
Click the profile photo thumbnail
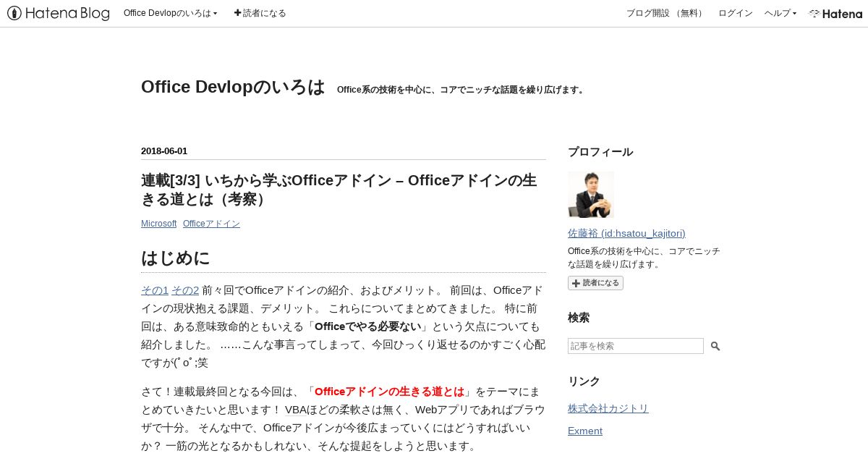[591, 195]
